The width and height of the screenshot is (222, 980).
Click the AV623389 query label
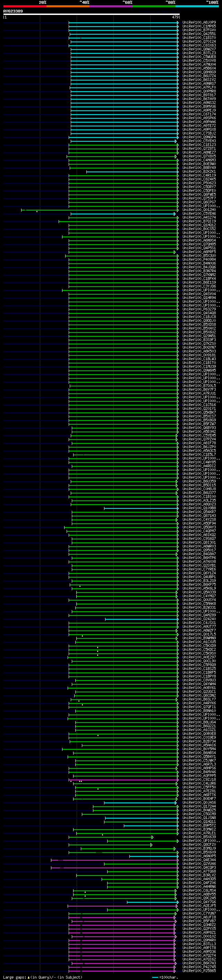point(13,11)
